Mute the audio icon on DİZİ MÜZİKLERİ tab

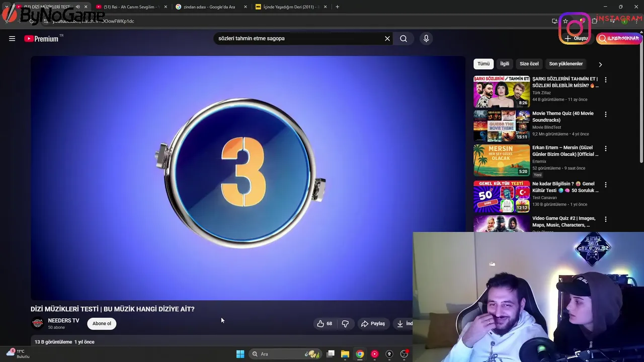tap(77, 7)
